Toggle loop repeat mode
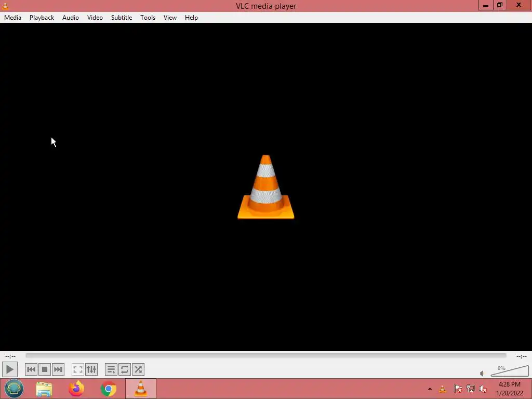The width and height of the screenshot is (532, 399). [x=125, y=369]
